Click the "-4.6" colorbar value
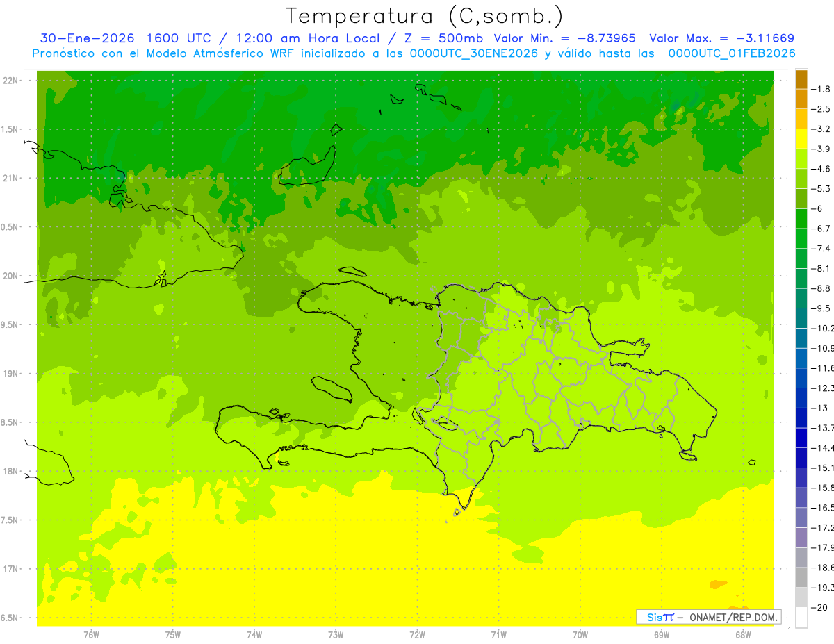Screen dimensions: 834x644 821,169
